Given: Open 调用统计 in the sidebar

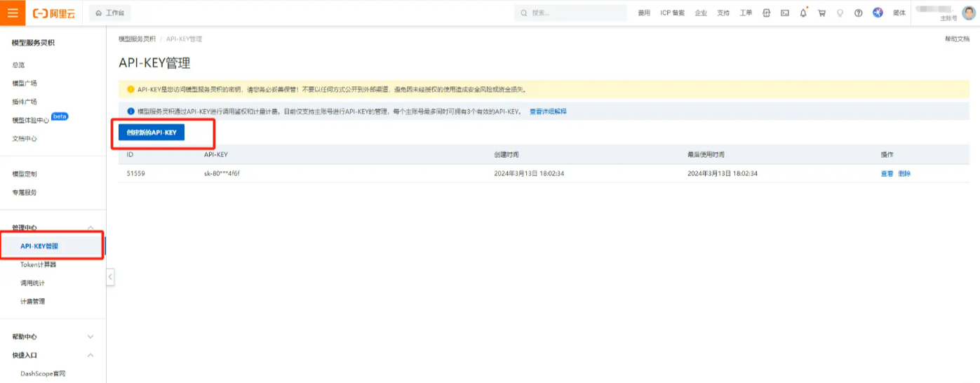Looking at the screenshot, I should click(33, 283).
